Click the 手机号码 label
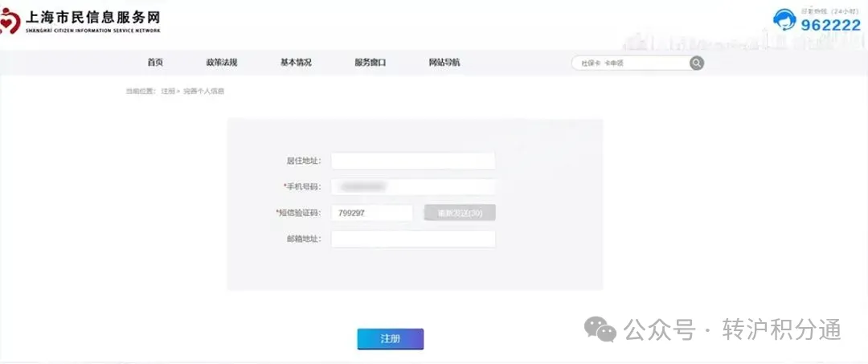This screenshot has width=868, height=364. click(x=301, y=187)
